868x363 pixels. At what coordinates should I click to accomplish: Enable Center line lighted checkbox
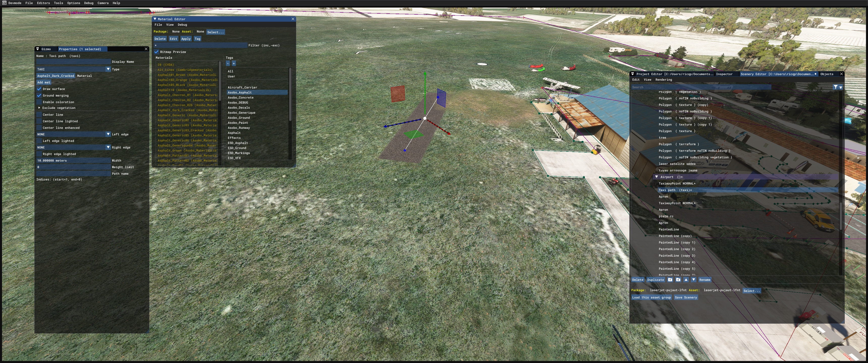coord(39,121)
